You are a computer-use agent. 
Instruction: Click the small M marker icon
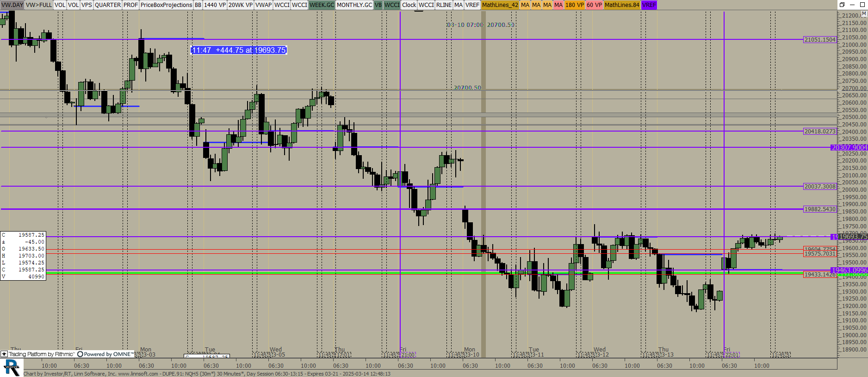(863, 14)
